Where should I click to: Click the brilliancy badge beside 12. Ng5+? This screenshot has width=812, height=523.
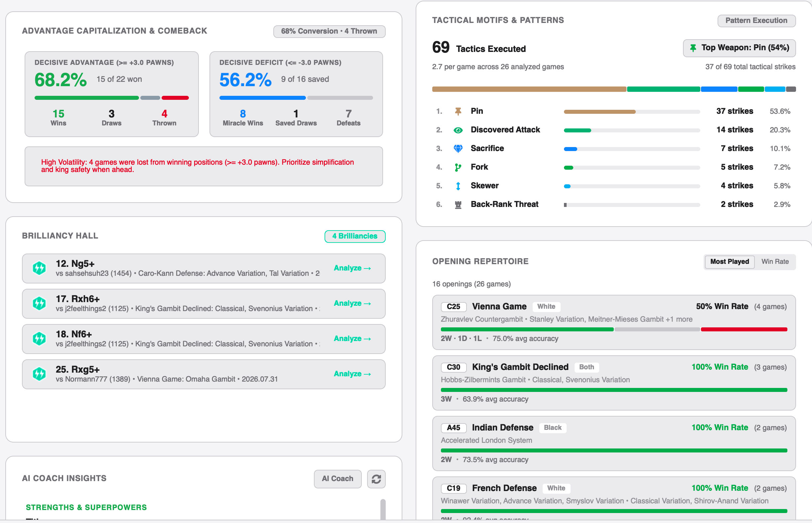coord(39,268)
